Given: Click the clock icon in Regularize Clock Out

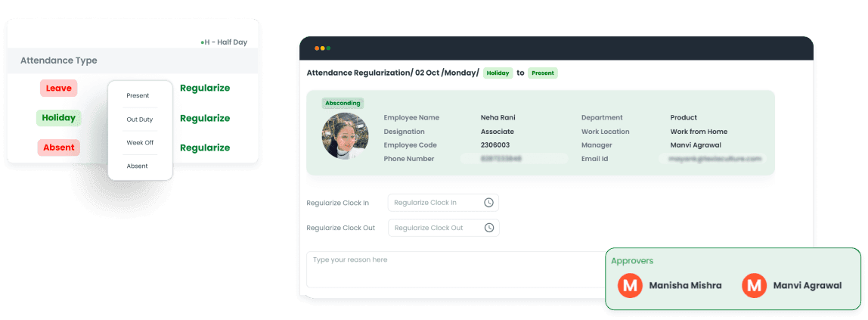Looking at the screenshot, I should point(488,228).
